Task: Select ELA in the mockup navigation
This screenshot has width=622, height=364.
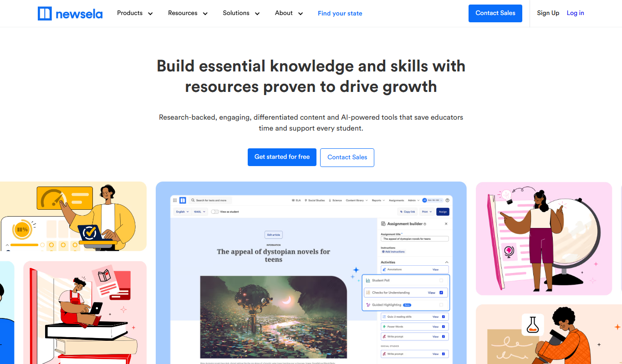Action: 296,200
